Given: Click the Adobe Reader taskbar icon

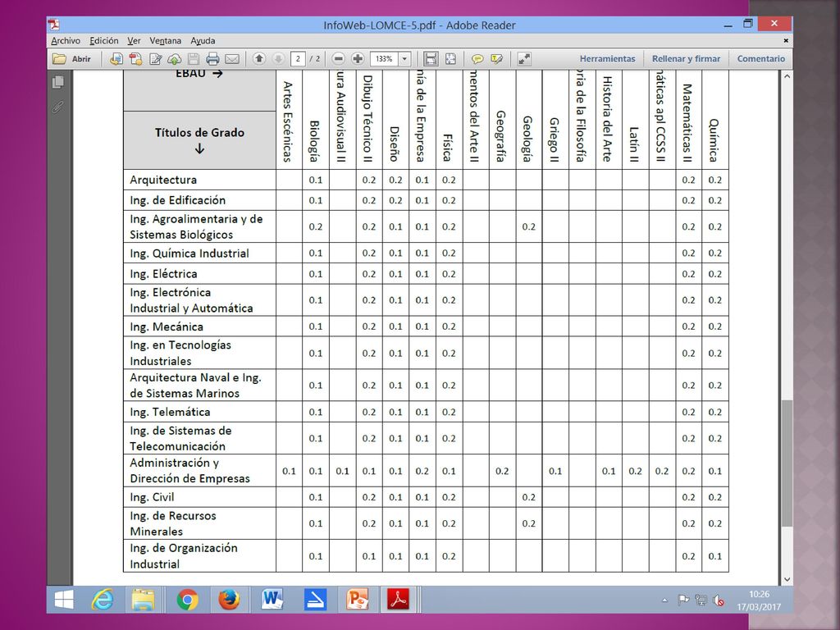Looking at the screenshot, I should click(x=399, y=599).
